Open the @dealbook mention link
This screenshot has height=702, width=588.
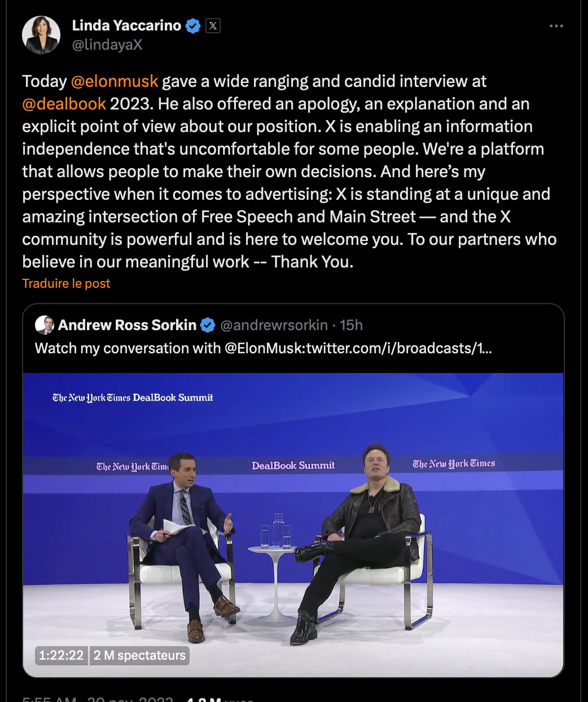pos(64,104)
